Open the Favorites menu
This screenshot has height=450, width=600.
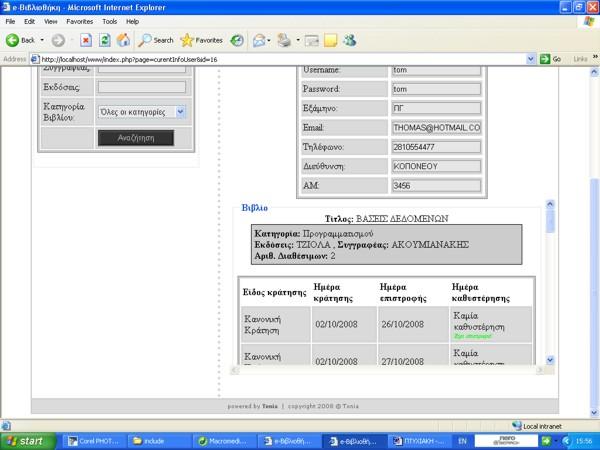[x=80, y=21]
